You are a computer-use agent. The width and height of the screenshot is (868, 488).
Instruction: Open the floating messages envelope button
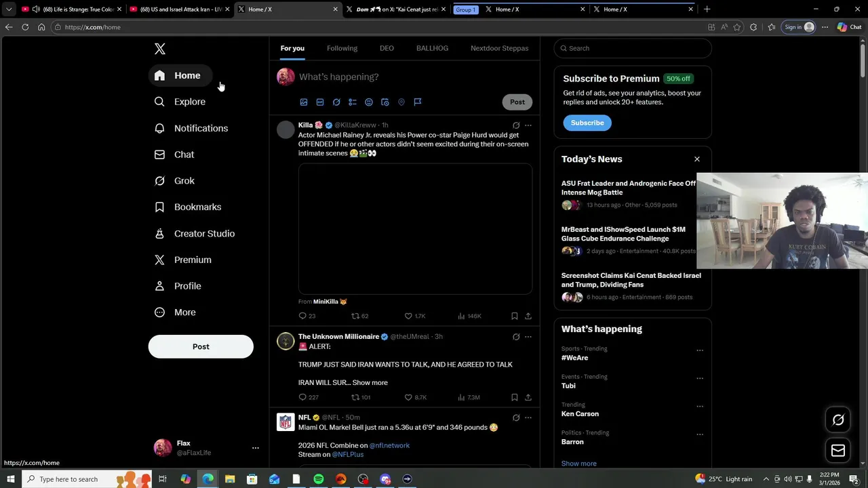(838, 450)
